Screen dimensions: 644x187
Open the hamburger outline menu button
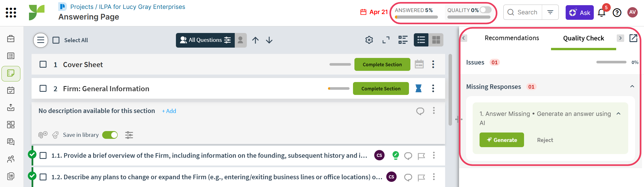(x=41, y=40)
